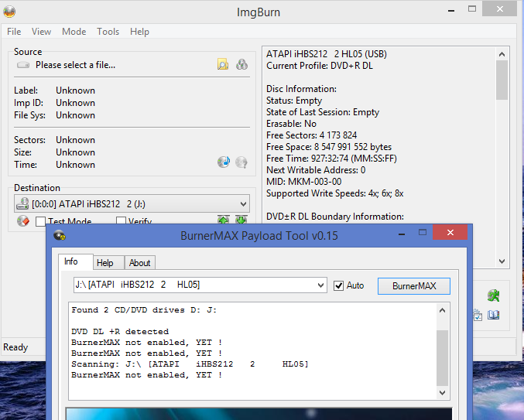Click the green running man disc icon
The image size is (524, 420).
coord(493,295)
